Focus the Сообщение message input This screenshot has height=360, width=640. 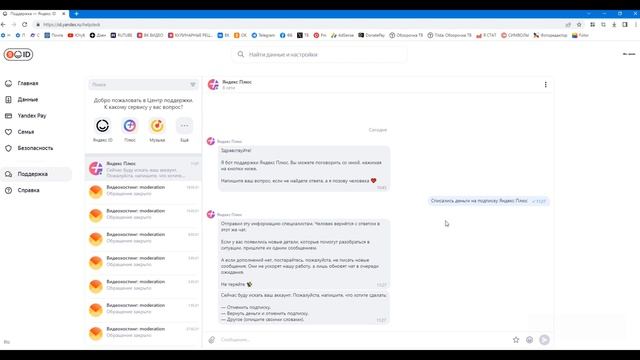click(363, 340)
